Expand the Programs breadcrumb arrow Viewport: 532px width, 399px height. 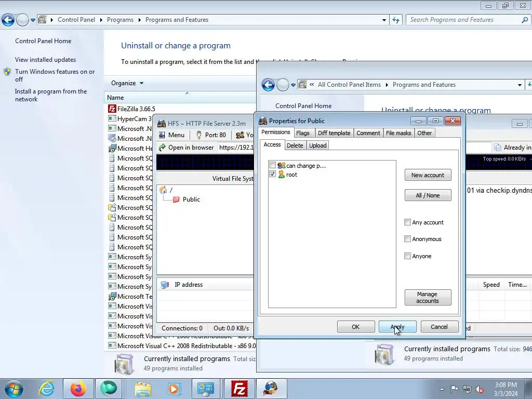(x=139, y=20)
